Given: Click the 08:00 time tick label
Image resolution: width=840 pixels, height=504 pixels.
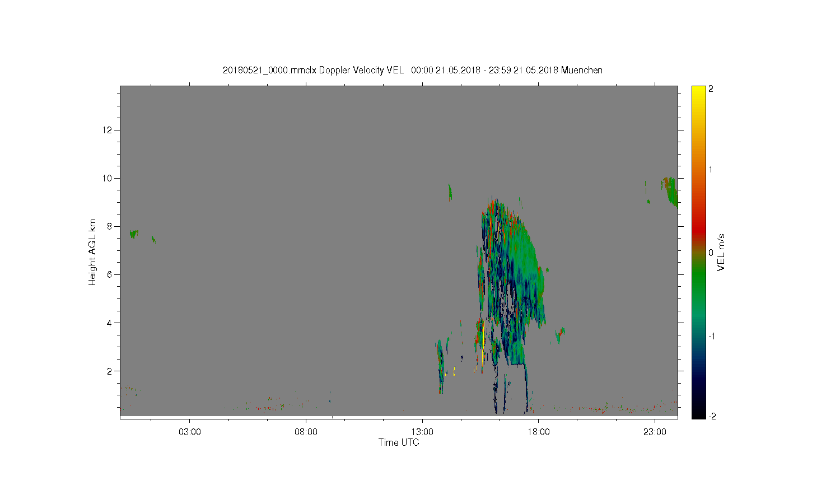Looking at the screenshot, I should click(x=306, y=432).
